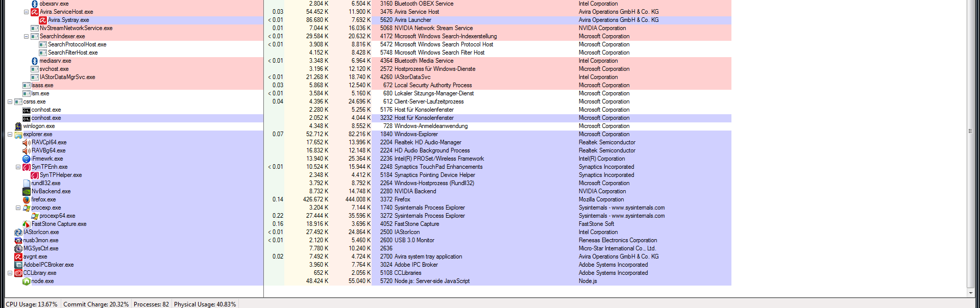980x308 pixels.
Task: Select the lsm.exe process
Action: [x=40, y=93]
